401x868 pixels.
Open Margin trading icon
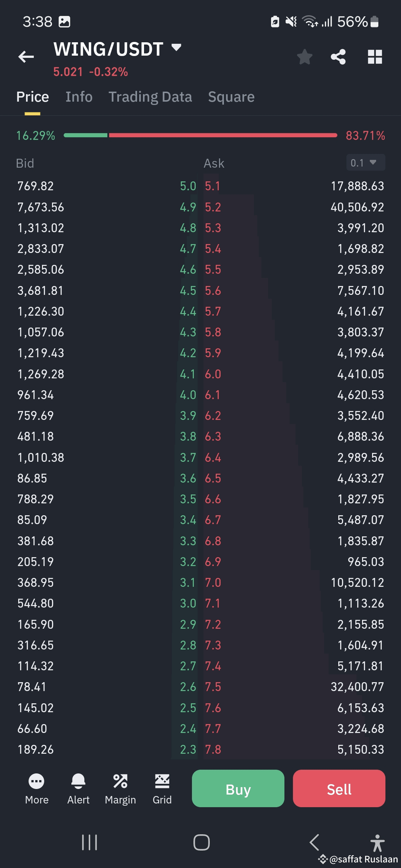click(x=120, y=781)
